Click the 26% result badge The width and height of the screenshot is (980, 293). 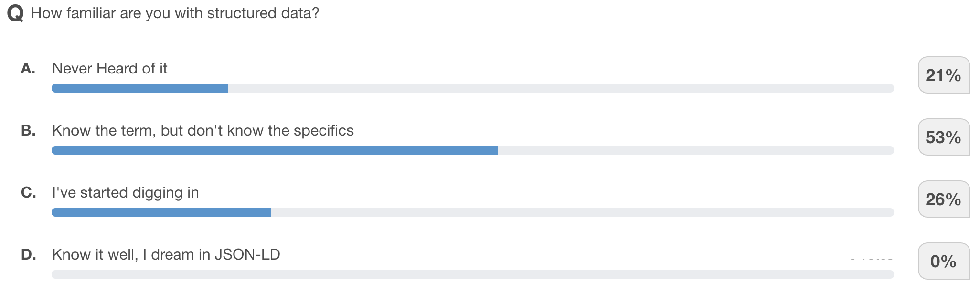[943, 199]
